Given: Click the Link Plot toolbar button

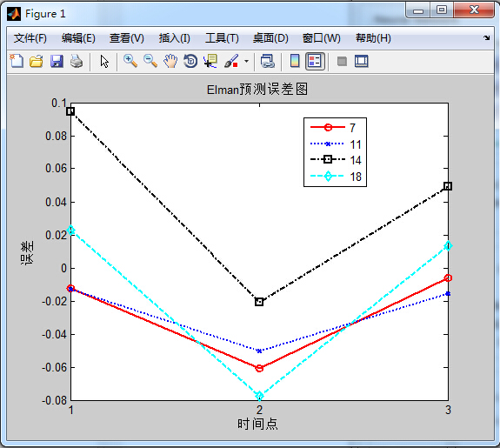Looking at the screenshot, I should click(268, 61).
